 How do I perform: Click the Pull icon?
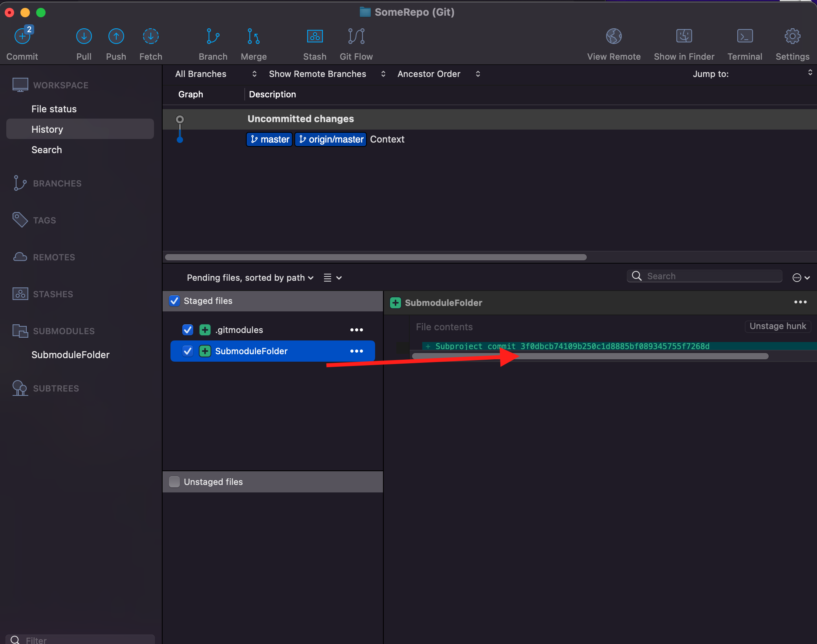(84, 37)
